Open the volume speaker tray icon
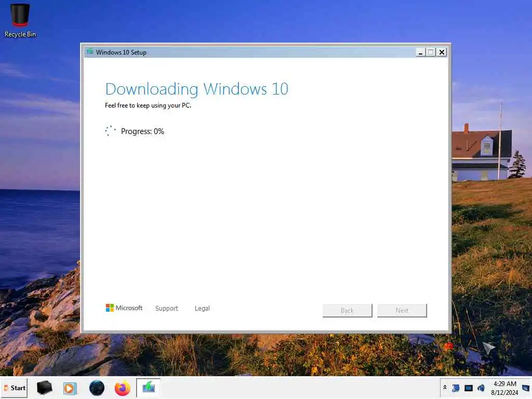The width and height of the screenshot is (532, 399). point(481,388)
